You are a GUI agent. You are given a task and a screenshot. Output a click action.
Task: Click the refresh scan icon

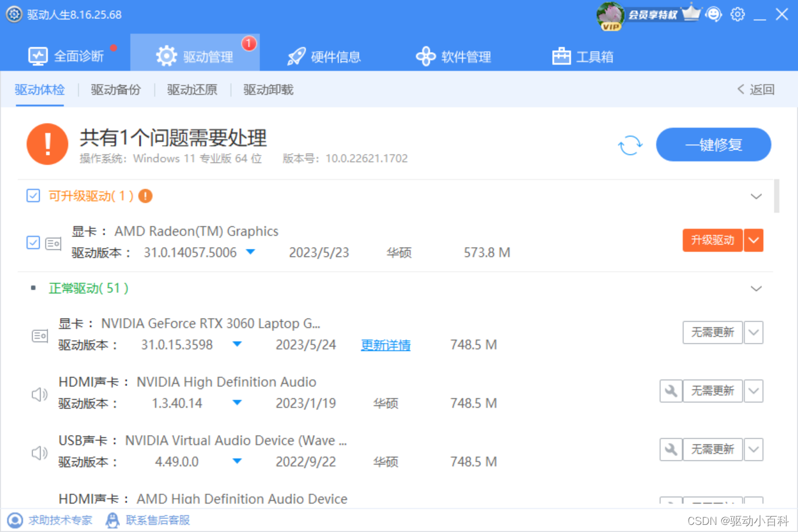coord(630,145)
